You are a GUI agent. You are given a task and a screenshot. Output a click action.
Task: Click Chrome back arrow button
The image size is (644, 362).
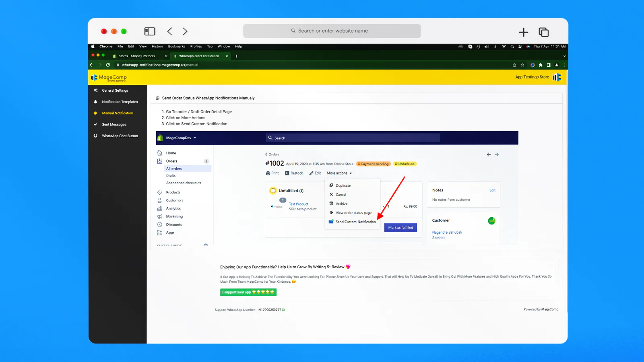(x=92, y=65)
